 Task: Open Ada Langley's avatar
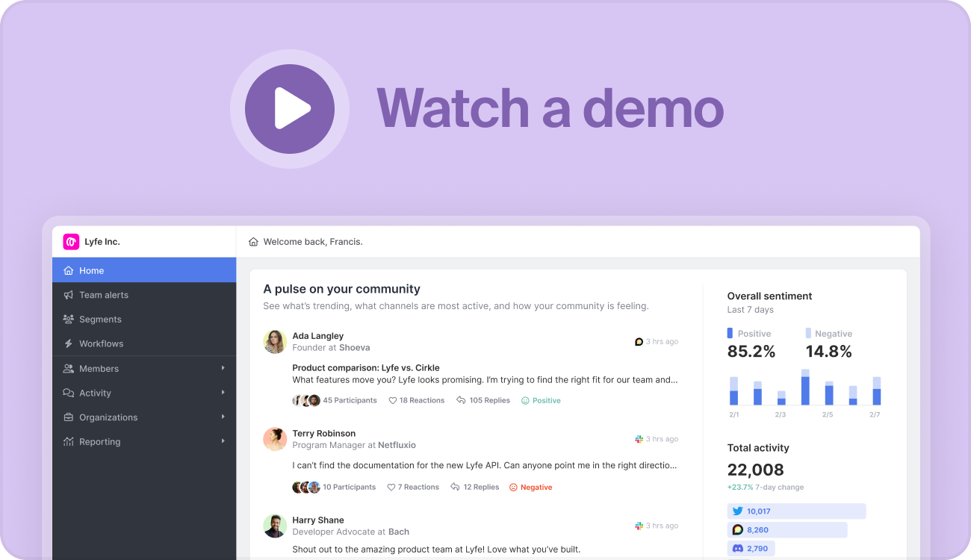tap(275, 341)
